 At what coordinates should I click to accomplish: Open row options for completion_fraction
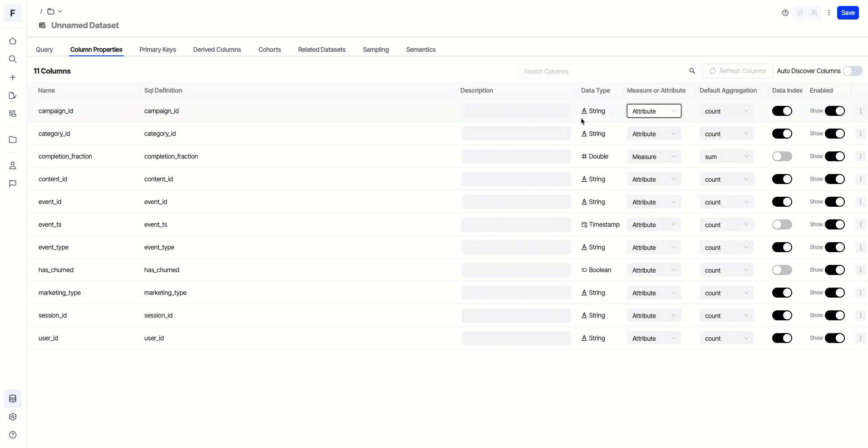point(861,156)
